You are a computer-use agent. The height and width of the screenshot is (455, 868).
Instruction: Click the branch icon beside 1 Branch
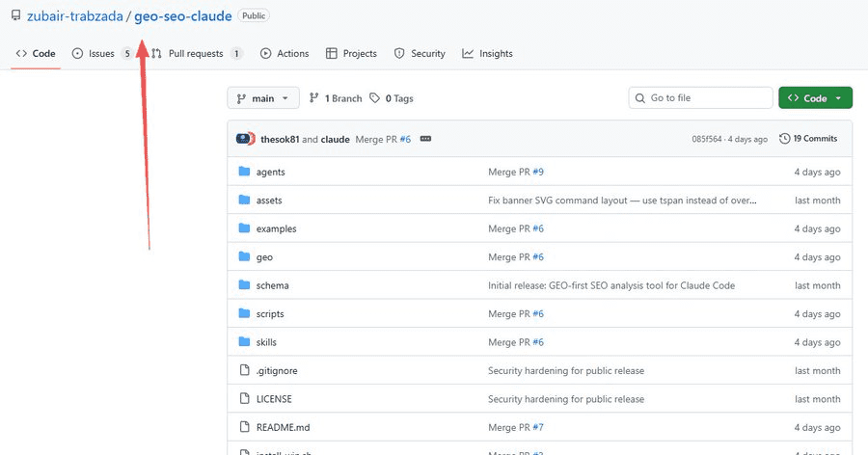tap(313, 98)
